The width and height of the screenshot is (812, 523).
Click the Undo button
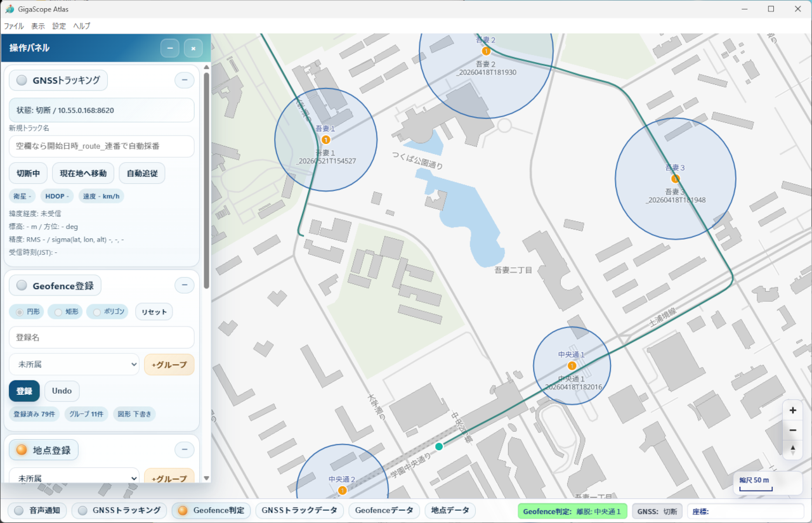pyautogui.click(x=62, y=391)
